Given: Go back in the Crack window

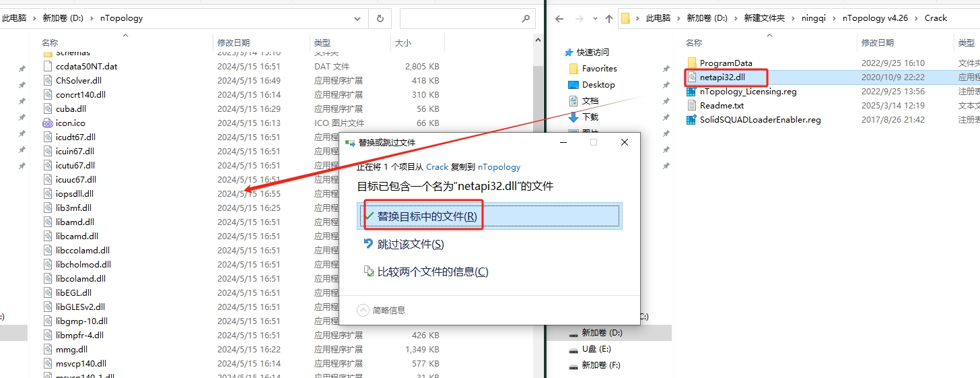Looking at the screenshot, I should [x=560, y=19].
